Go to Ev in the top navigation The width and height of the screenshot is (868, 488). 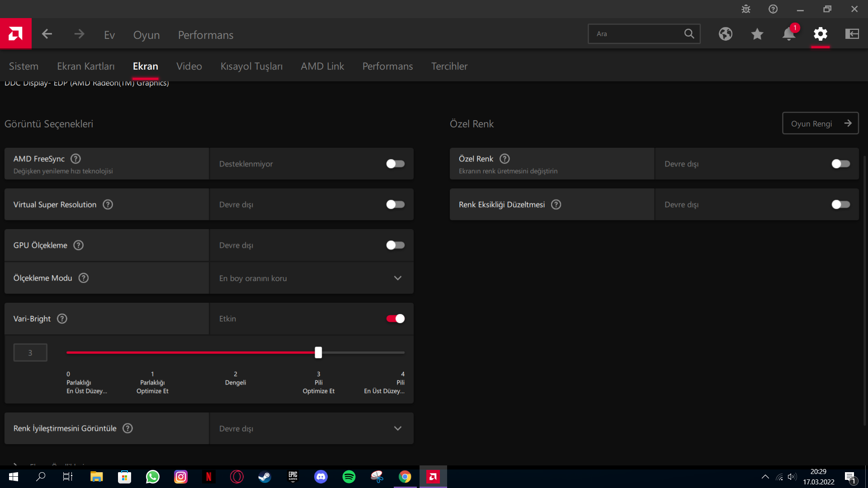(x=109, y=35)
